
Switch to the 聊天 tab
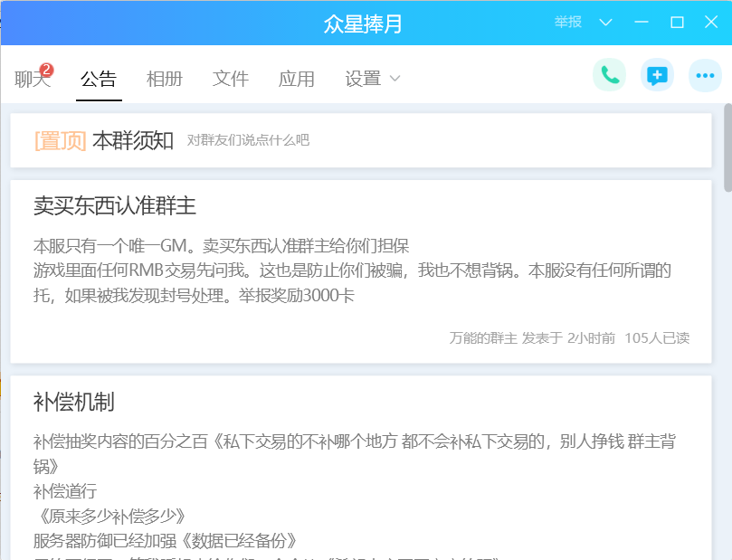point(32,79)
